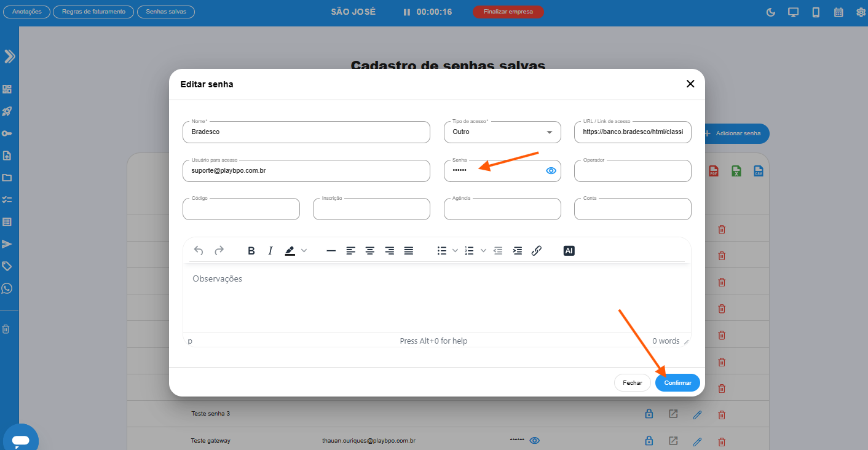Open the Anotações tab
Viewport: 868px width, 450px height.
[26, 12]
